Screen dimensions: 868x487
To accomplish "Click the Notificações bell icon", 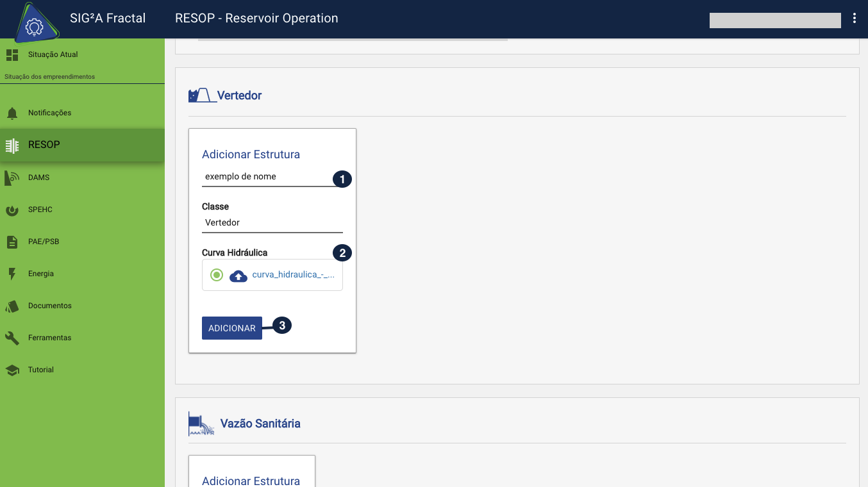I will pyautogui.click(x=12, y=113).
